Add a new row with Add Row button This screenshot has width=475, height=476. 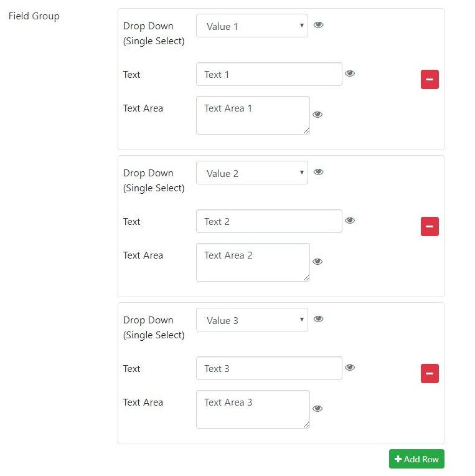tap(416, 459)
